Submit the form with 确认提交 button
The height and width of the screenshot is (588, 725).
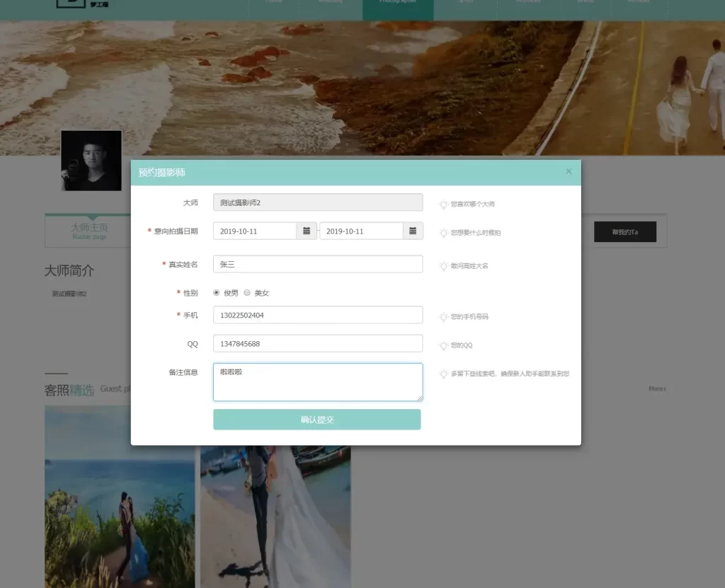click(x=316, y=420)
